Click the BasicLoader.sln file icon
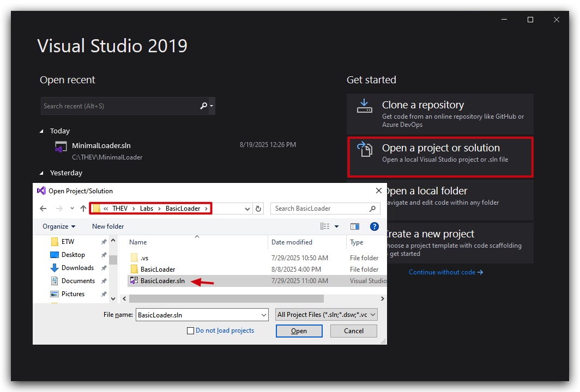Screen dimensions: 580x392 [x=134, y=281]
